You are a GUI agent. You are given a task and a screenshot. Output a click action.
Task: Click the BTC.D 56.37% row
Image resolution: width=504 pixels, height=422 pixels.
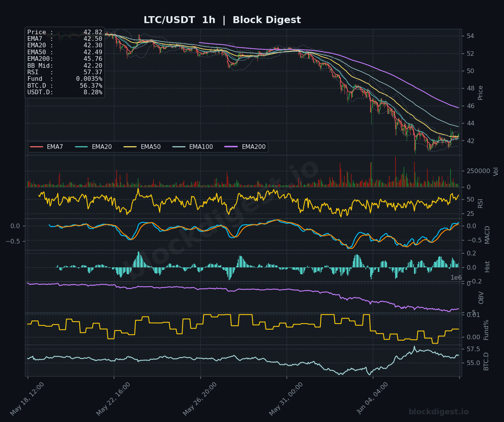65,86
